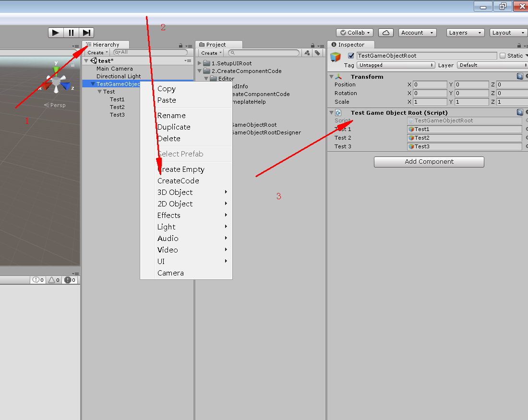
Task: Open the Account dropdown
Action: pyautogui.click(x=417, y=33)
